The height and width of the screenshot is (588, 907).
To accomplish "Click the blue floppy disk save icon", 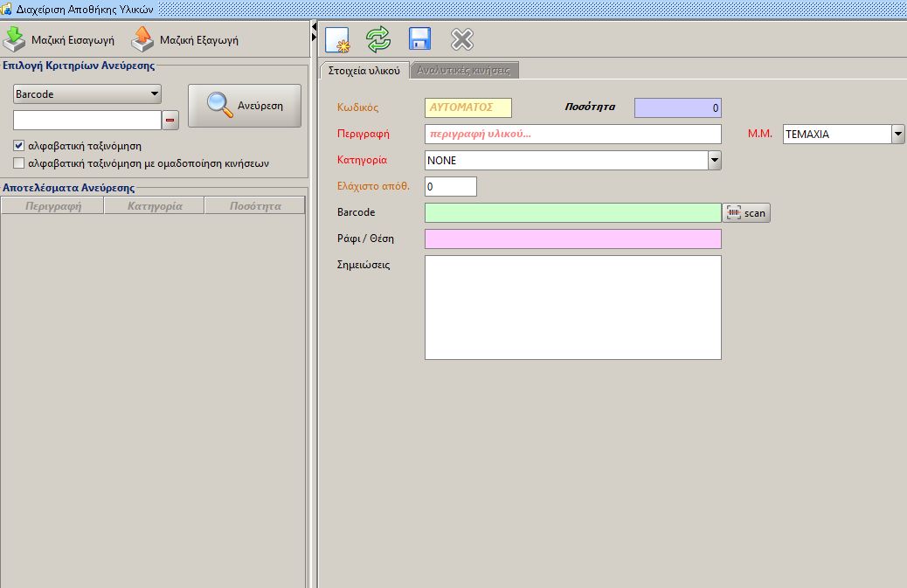I will pos(420,39).
